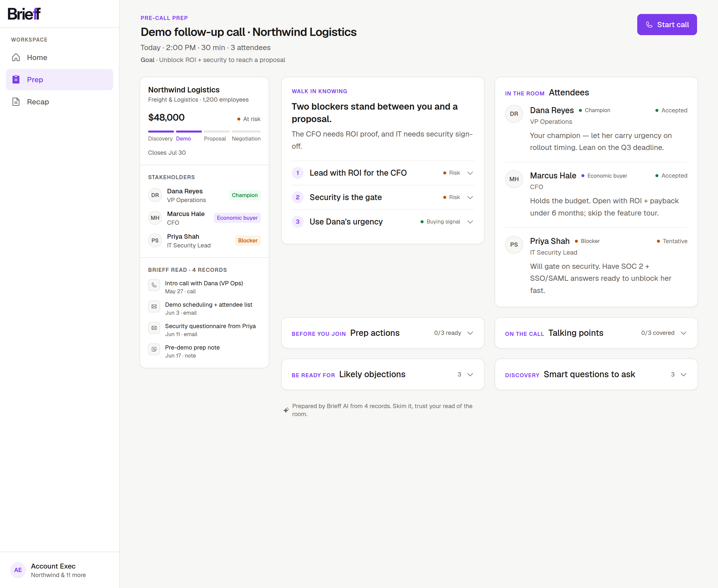Expand the Use Dana's urgency chevron
718x588 pixels.
[x=470, y=221]
